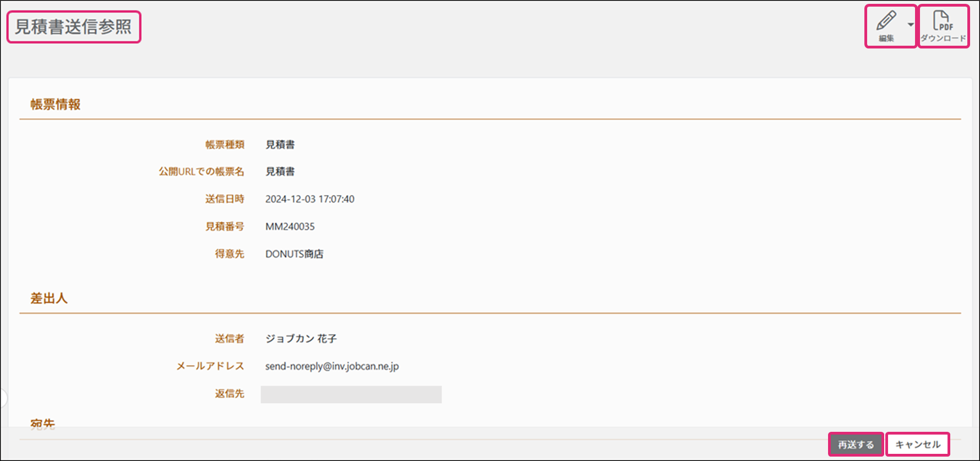Screen dimensions: 980x461
Task: Click the sender name ジョブカン 花子
Action: (x=301, y=339)
